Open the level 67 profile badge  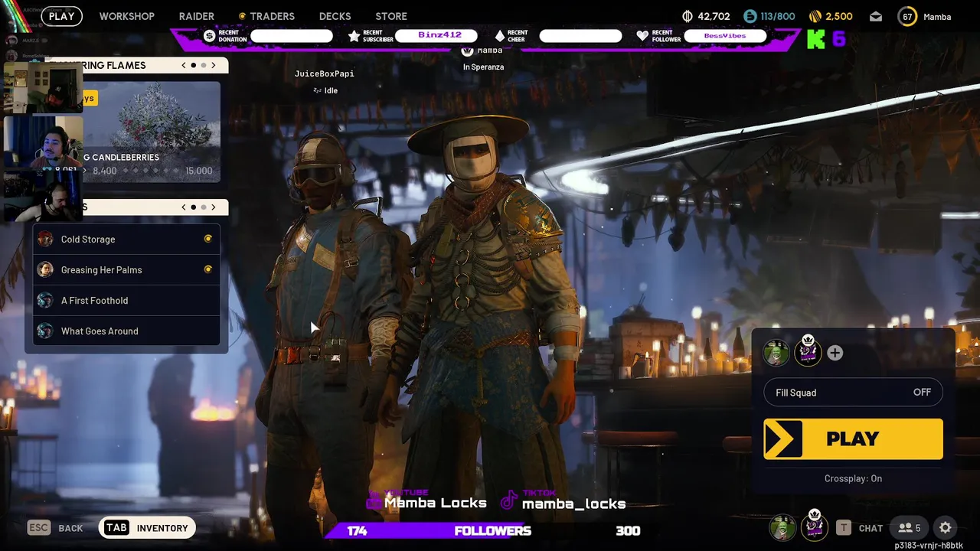pyautogui.click(x=907, y=16)
